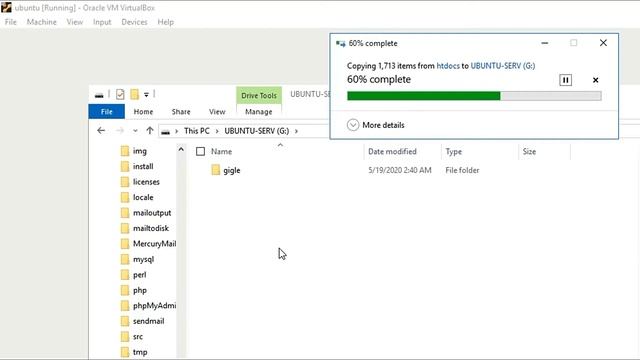Go back with the Back arrow
The width and height of the screenshot is (640, 360).
pyautogui.click(x=101, y=131)
